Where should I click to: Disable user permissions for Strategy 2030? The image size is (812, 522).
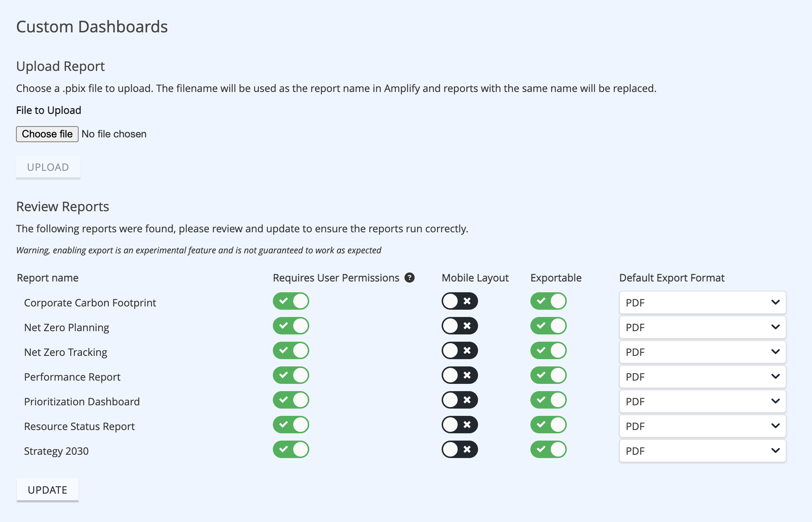[x=291, y=449]
